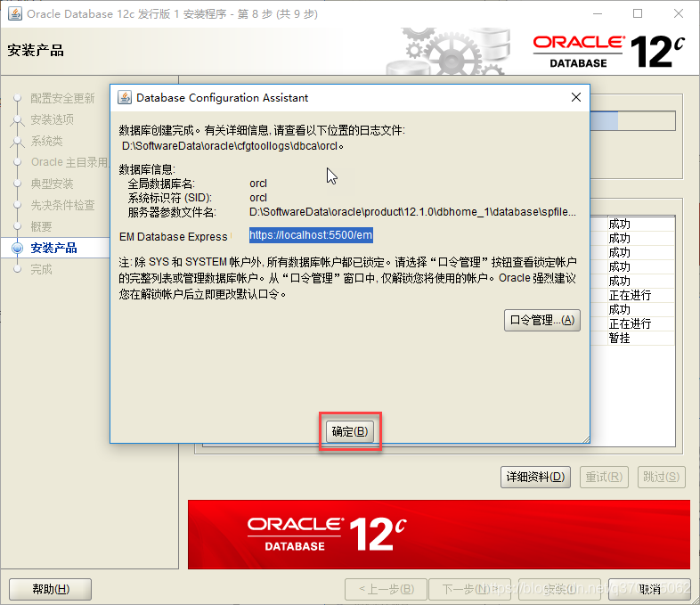Maximize the Oracle installer window
The image size is (700, 605).
638,13
